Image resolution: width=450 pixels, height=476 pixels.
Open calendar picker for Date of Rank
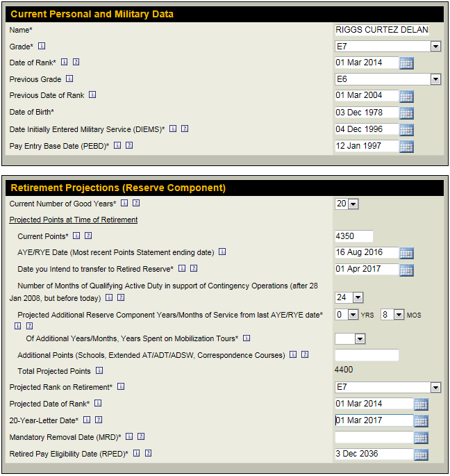tap(406, 63)
